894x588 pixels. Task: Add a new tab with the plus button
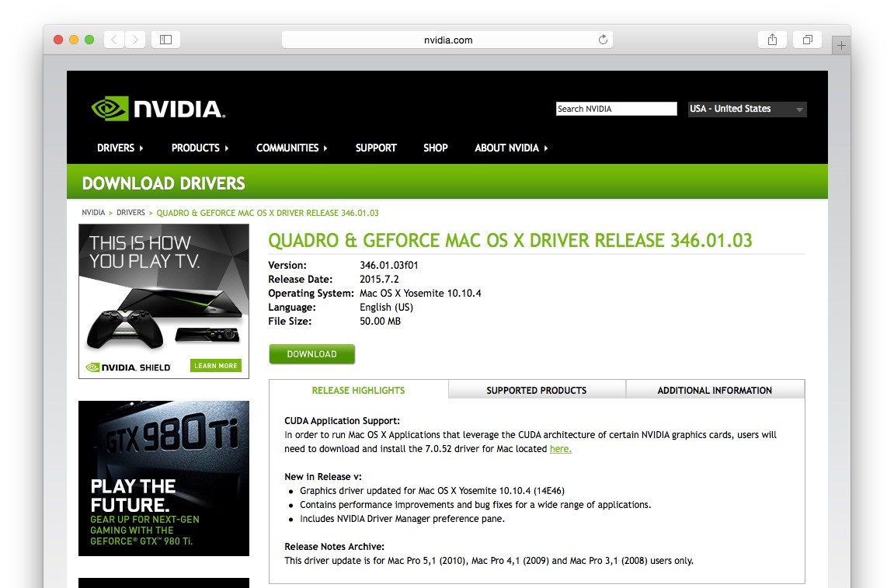coord(841,45)
